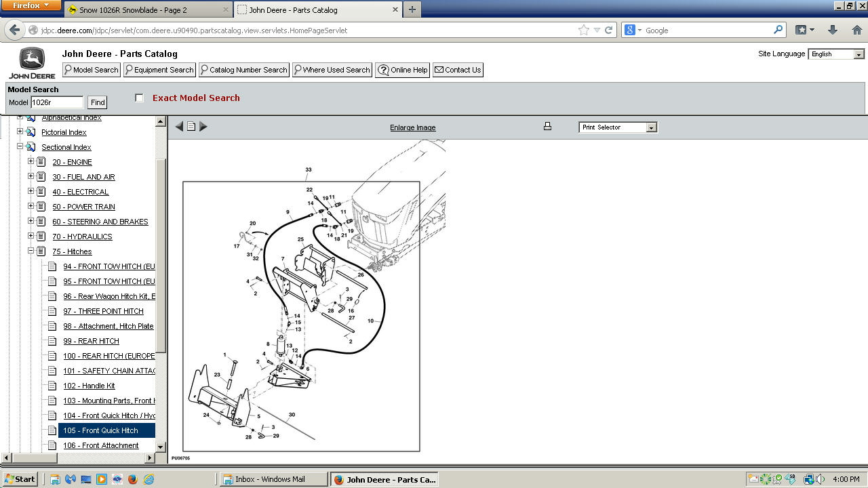
Task: Click the Contact Us button
Action: pos(458,70)
